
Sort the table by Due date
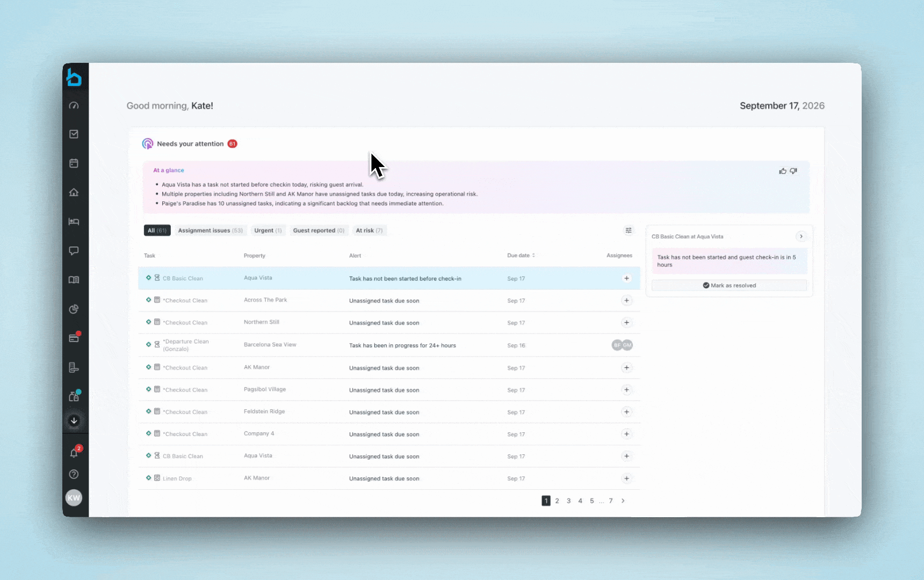point(521,256)
